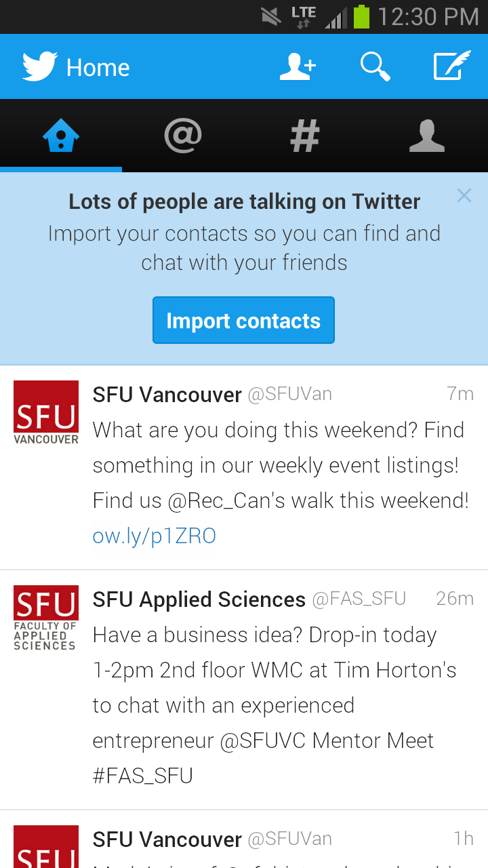Open the # discover tab
Image resolution: width=488 pixels, height=868 pixels.
pos(305,136)
